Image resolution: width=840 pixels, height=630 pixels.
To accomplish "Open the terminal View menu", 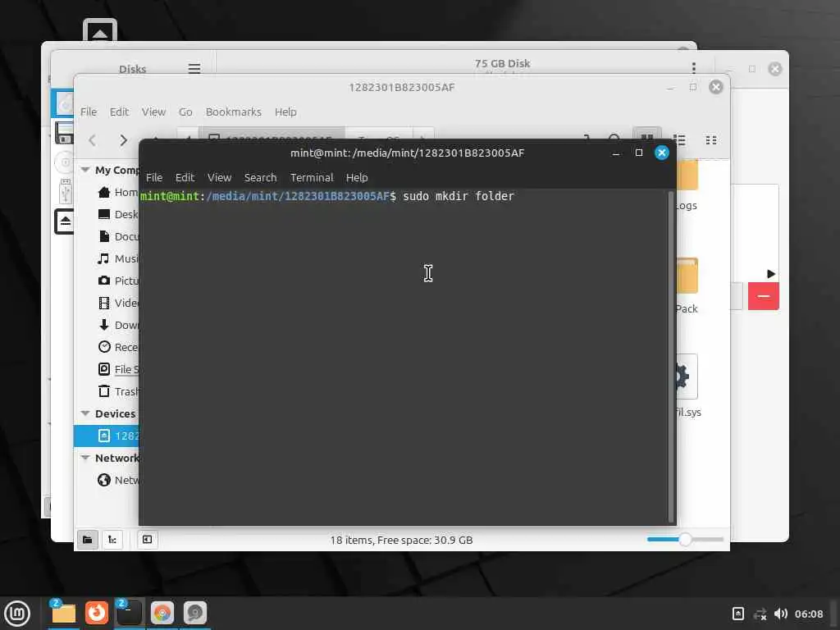I will coord(219,177).
